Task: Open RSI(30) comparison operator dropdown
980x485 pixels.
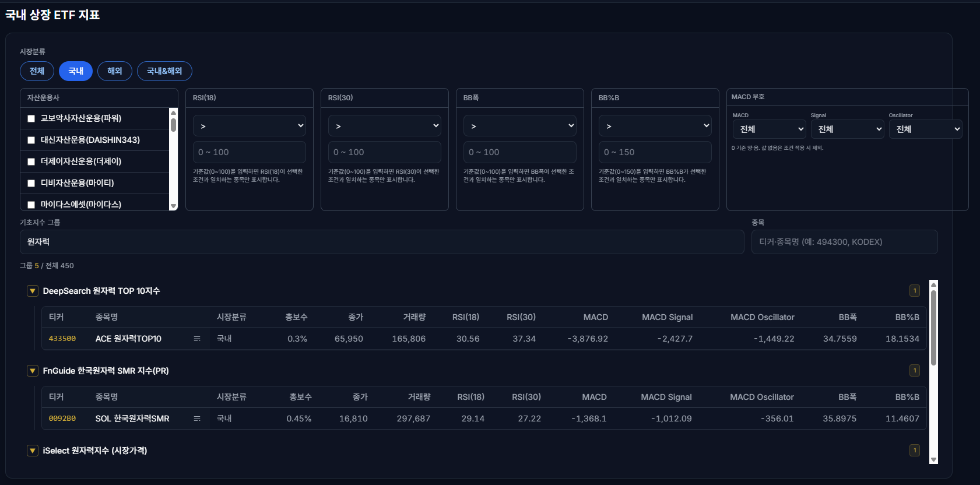Action: tap(385, 126)
